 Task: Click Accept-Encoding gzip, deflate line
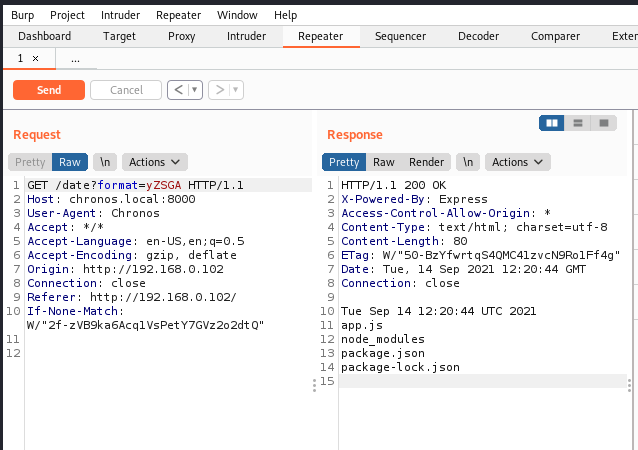point(132,256)
